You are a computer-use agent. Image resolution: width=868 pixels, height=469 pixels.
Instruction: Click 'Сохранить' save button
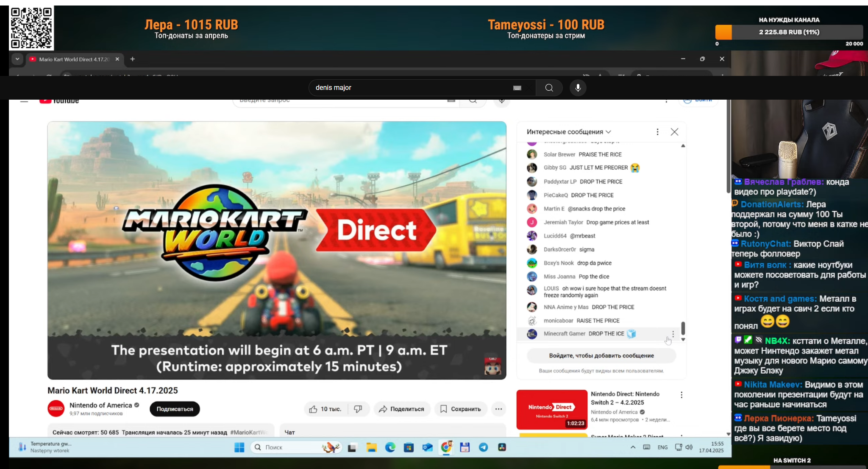click(x=460, y=409)
